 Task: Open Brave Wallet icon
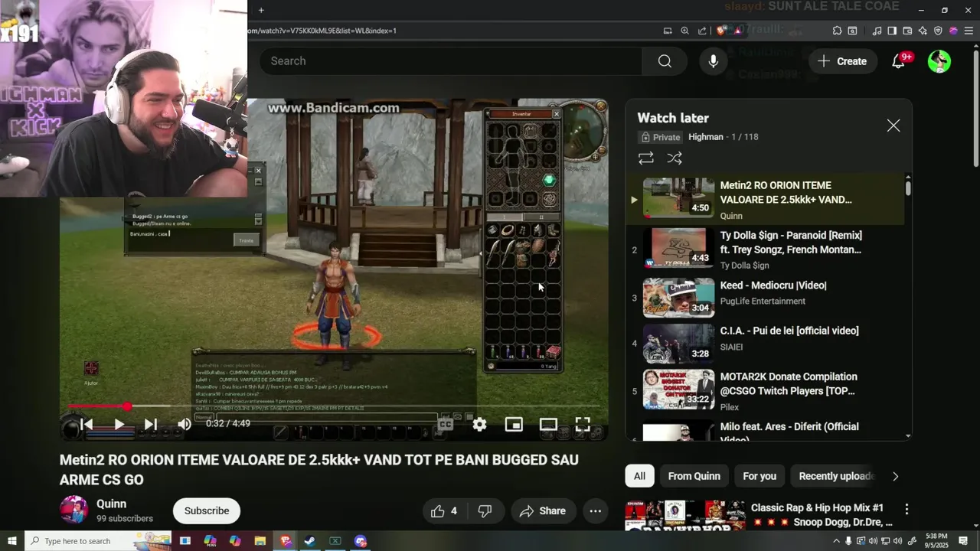pos(907,31)
